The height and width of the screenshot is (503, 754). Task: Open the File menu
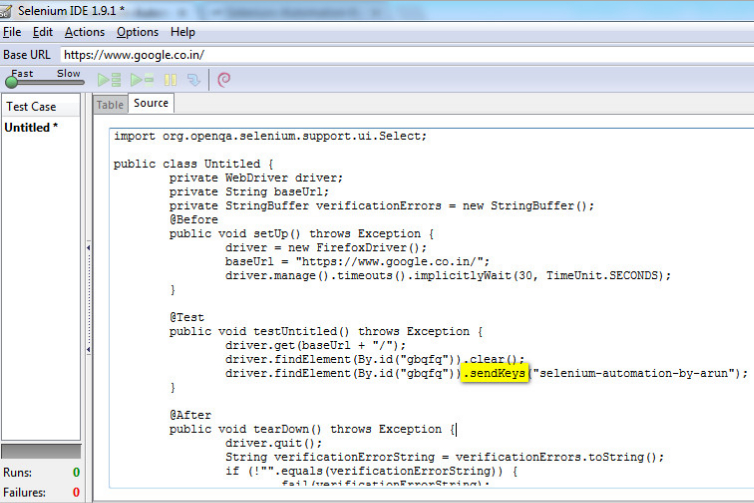[x=12, y=32]
